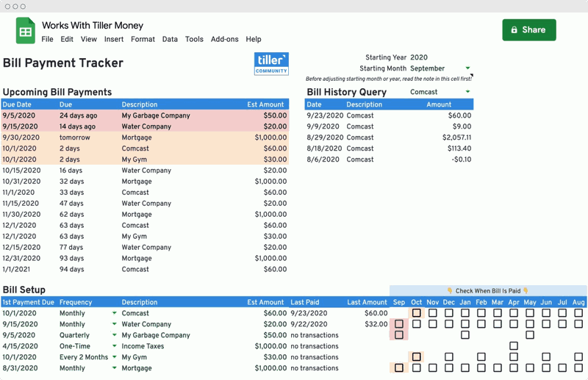The height and width of the screenshot is (380, 588).
Task: Click the green Google Sheets logo icon
Action: [x=26, y=31]
